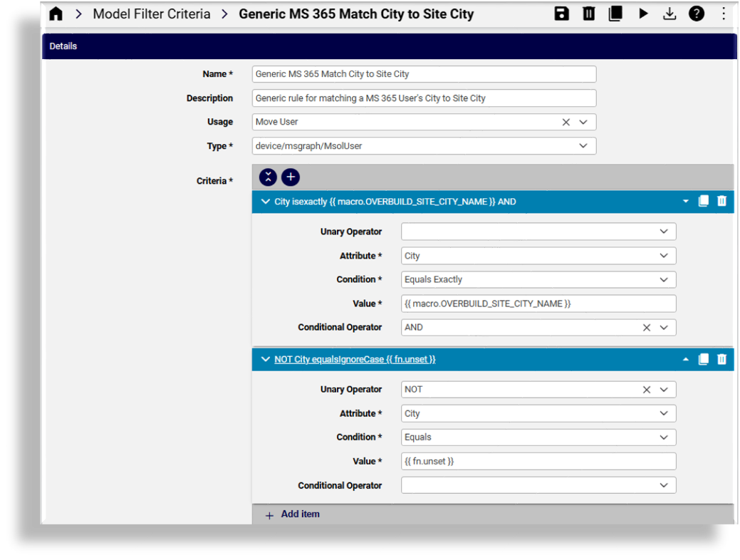
Task: Copy the NOT City equalsIgnoreCase criterion
Action: [703, 359]
